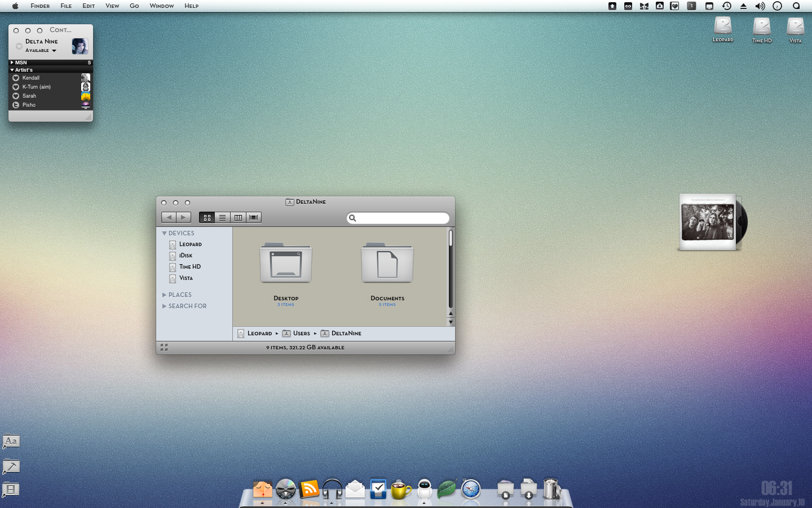Screen dimensions: 812x508
Task: Click the display icon in menu bar
Action: tap(709, 6)
